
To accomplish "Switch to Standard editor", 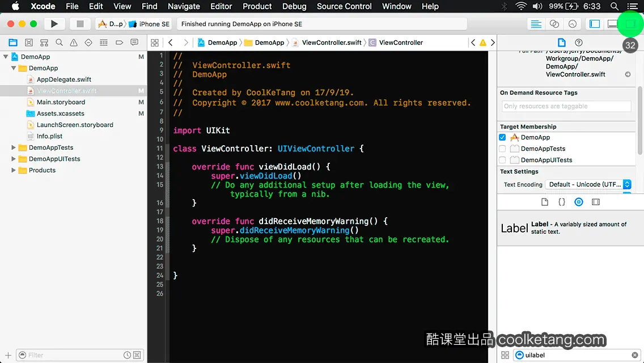I will tap(536, 24).
